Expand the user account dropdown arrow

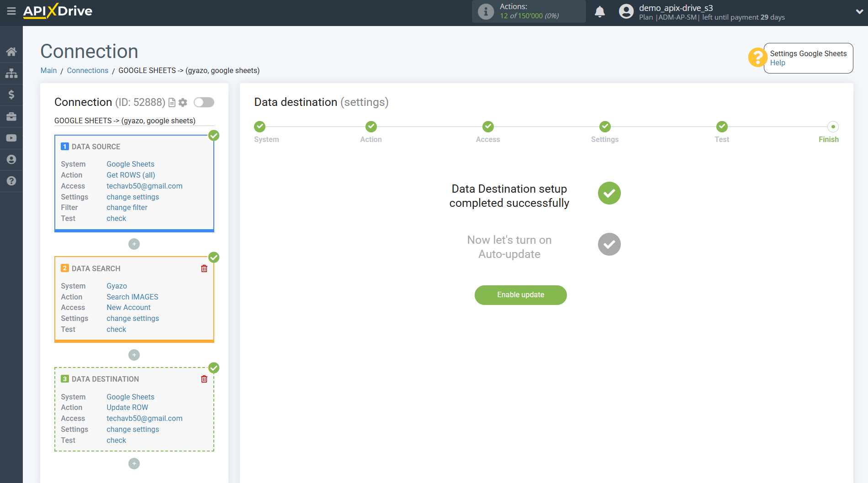(x=859, y=12)
